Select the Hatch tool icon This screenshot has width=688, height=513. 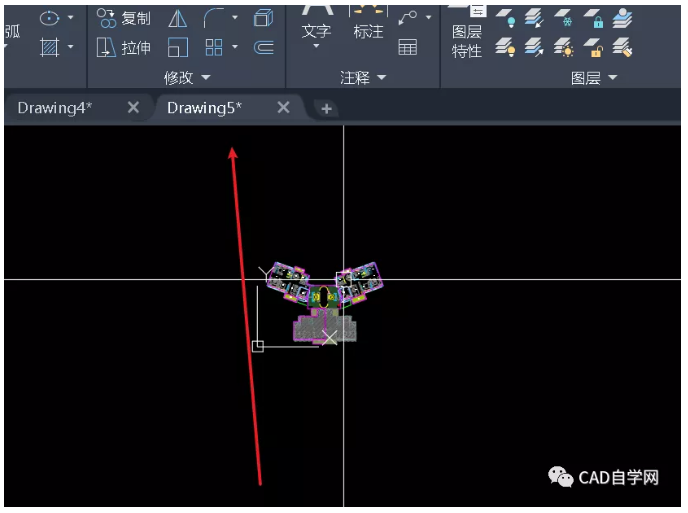pyautogui.click(x=48, y=47)
